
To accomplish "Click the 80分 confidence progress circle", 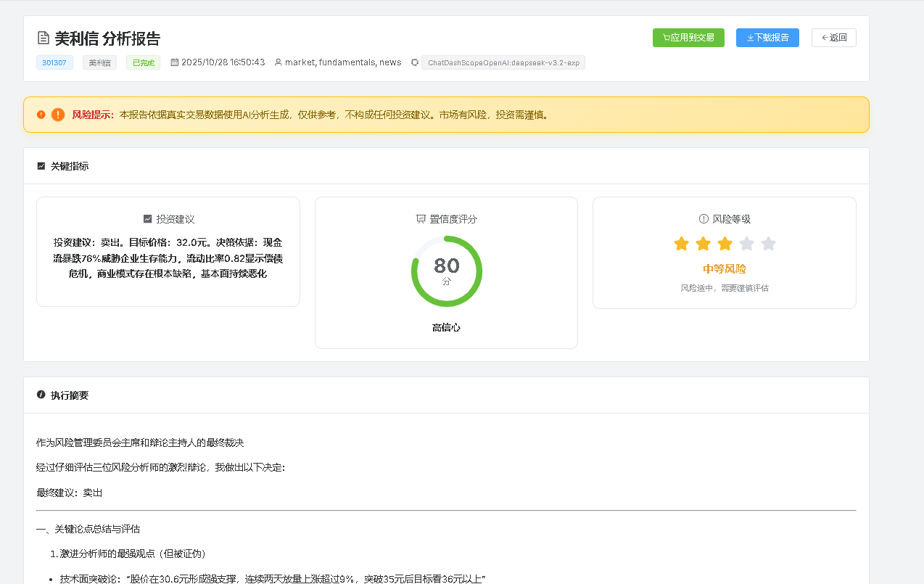I will click(446, 271).
